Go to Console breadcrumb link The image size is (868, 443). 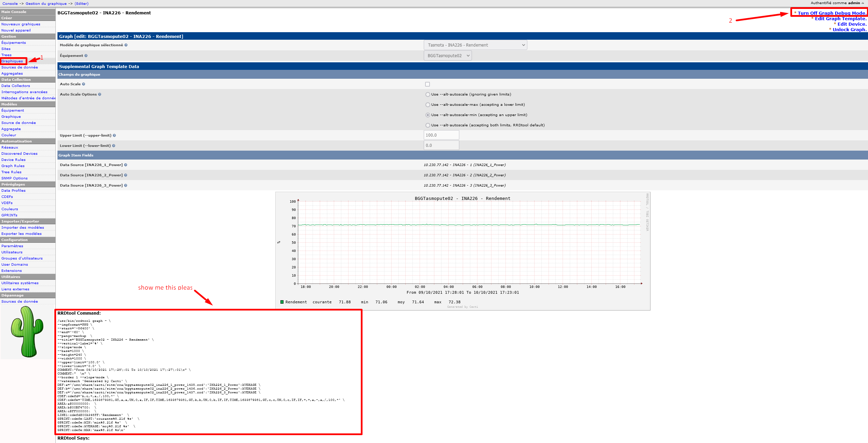tap(10, 3)
